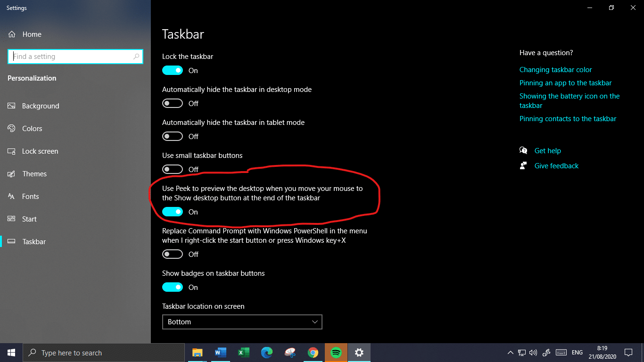Screen dimensions: 644x362
Task: Open Changing taskbar color help link
Action: pyautogui.click(x=556, y=70)
